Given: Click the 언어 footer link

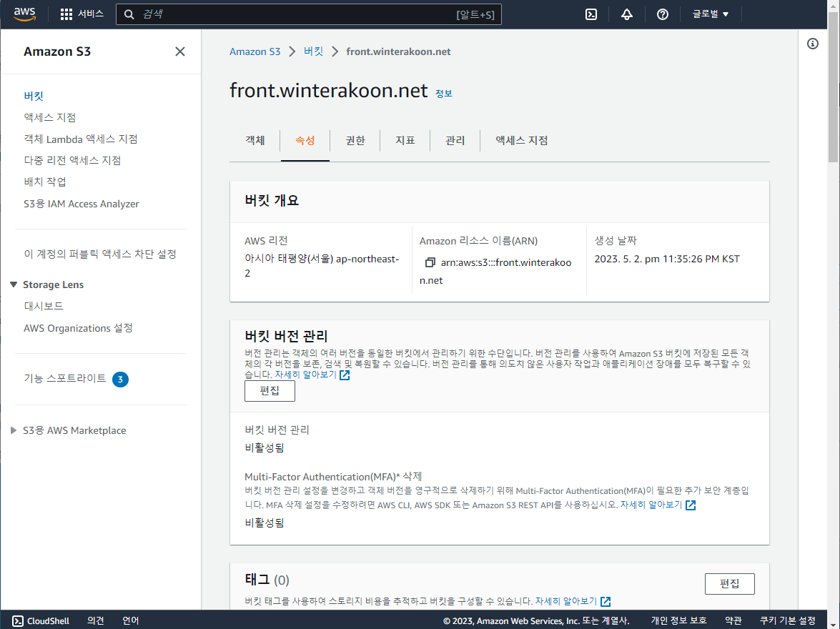Looking at the screenshot, I should click(131, 620).
